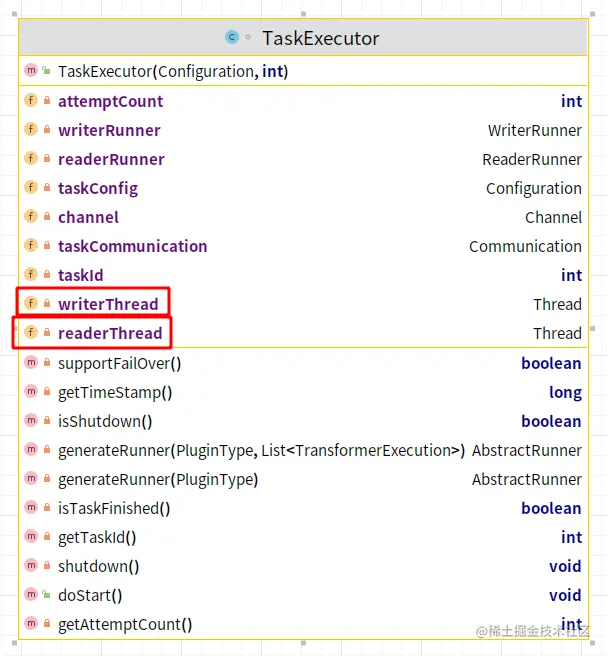
Task: Click the WriterRunner type label
Action: click(534, 130)
